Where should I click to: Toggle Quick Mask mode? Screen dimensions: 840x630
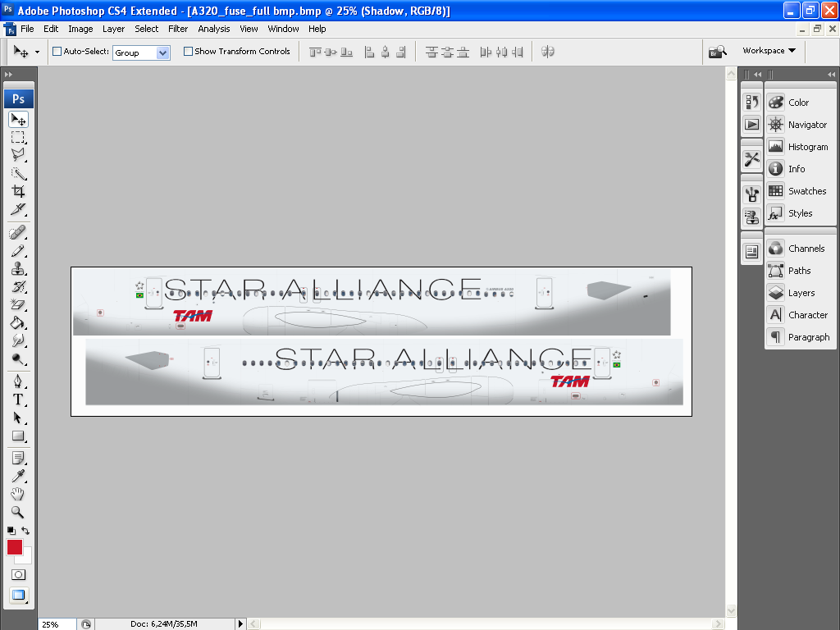click(x=18, y=575)
